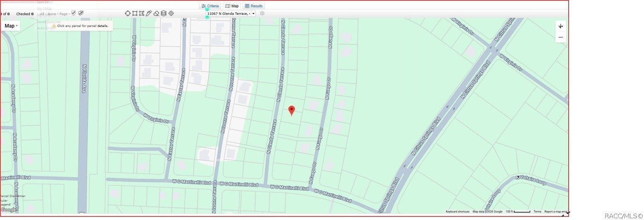Select the Map tab
Image resolution: width=644 pixels, height=220 pixels.
pyautogui.click(x=232, y=6)
